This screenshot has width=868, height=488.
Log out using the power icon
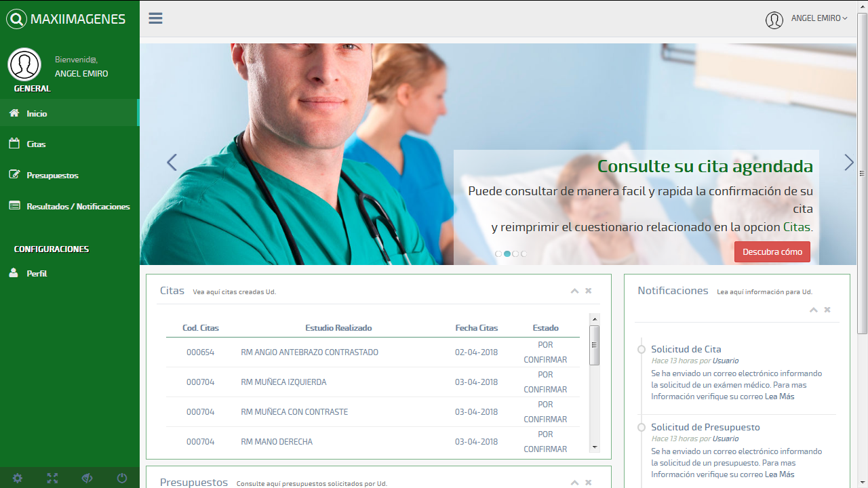[x=122, y=479]
